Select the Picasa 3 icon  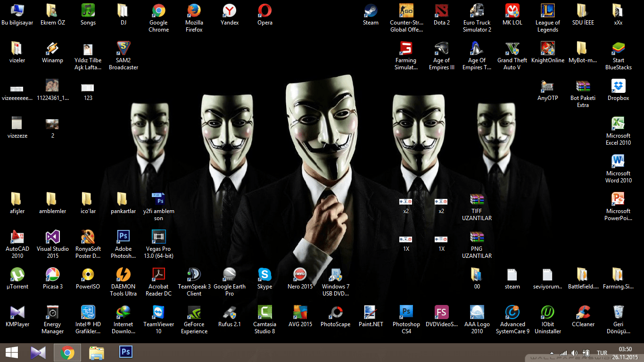52,279
